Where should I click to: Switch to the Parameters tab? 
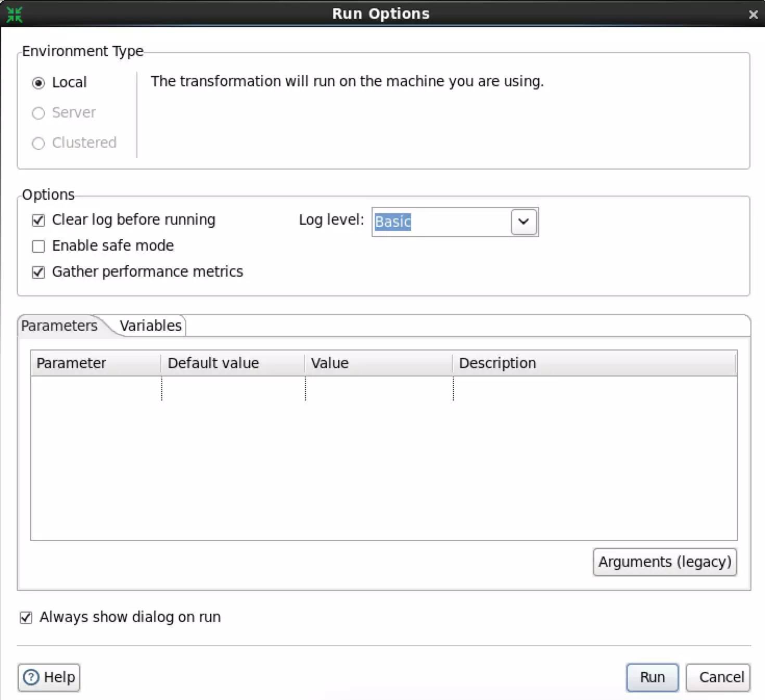(59, 326)
